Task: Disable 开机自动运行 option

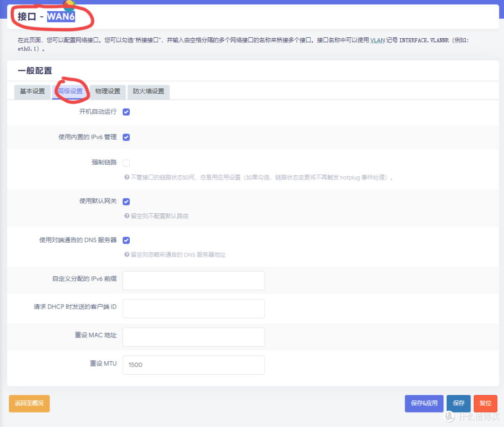Action: (x=126, y=112)
